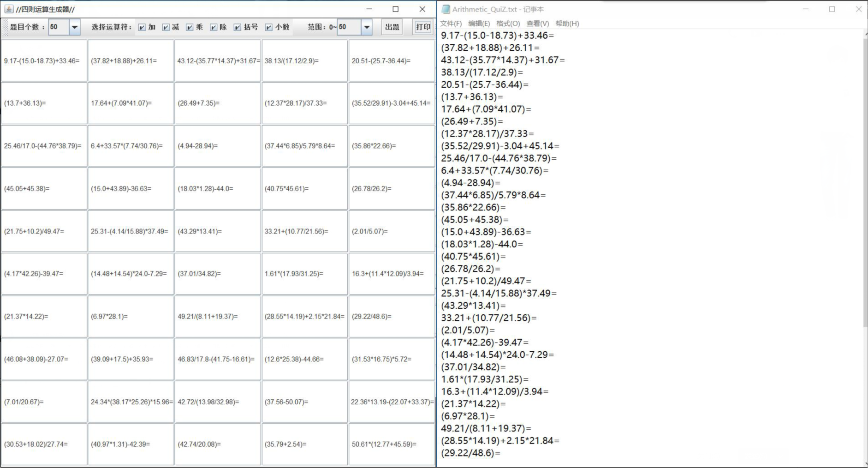Screen dimensions: 868x468
Task: Select grid cell (4.94-28.94)=
Action: [x=218, y=146]
